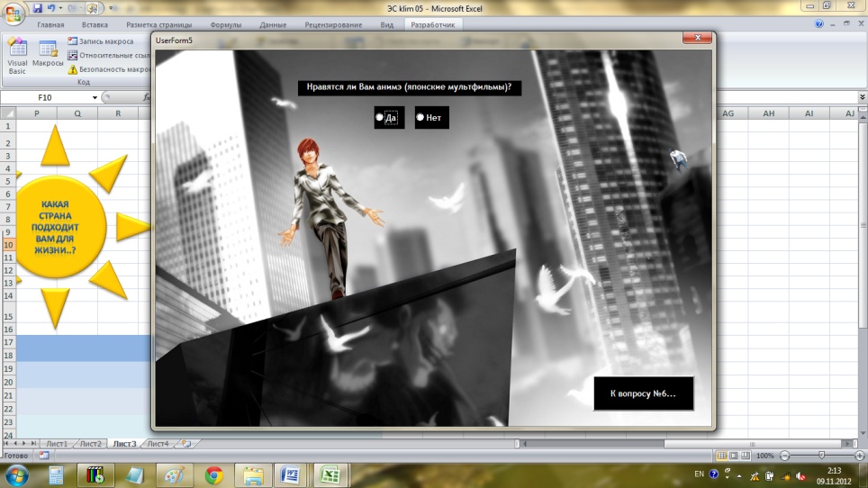The image size is (868, 488).
Task: Select column header P
Action: tap(37, 113)
